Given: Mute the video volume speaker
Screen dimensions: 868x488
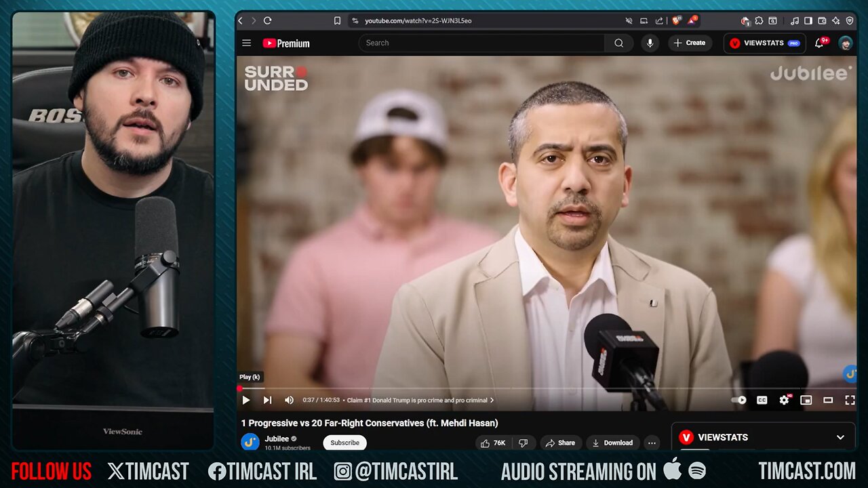Looking at the screenshot, I should [289, 400].
